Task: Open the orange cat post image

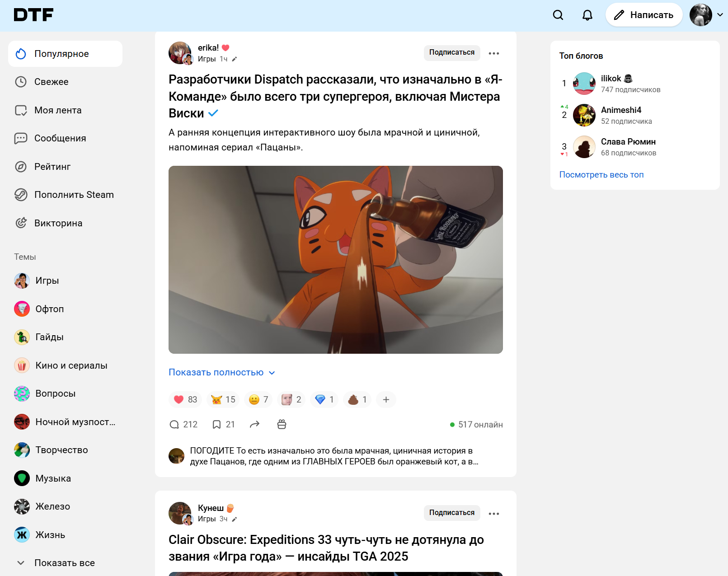Action: 335,260
